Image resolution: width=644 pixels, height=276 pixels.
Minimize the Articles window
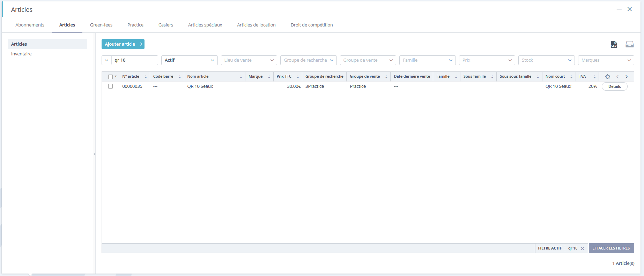pos(619,9)
